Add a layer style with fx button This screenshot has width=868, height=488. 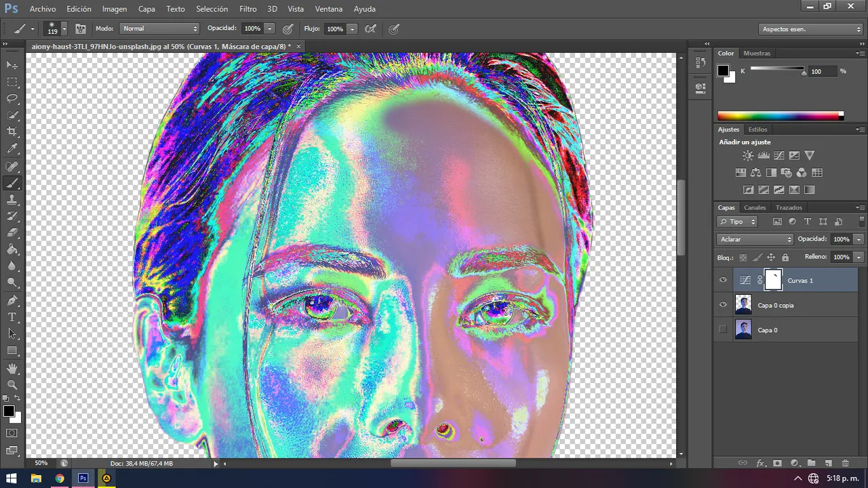760,464
